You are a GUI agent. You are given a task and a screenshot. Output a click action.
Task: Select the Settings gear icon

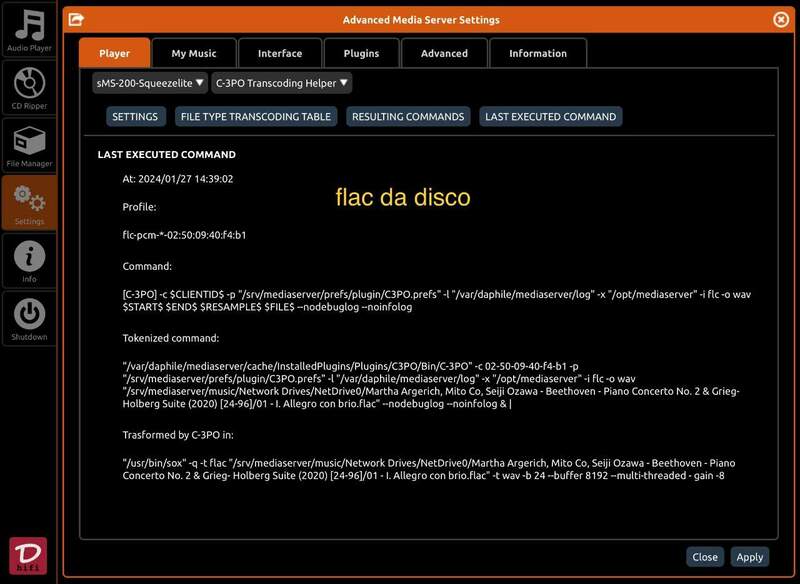[x=29, y=203]
